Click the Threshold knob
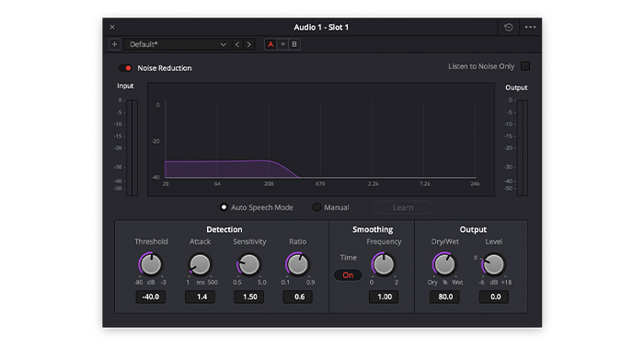 coord(151,264)
